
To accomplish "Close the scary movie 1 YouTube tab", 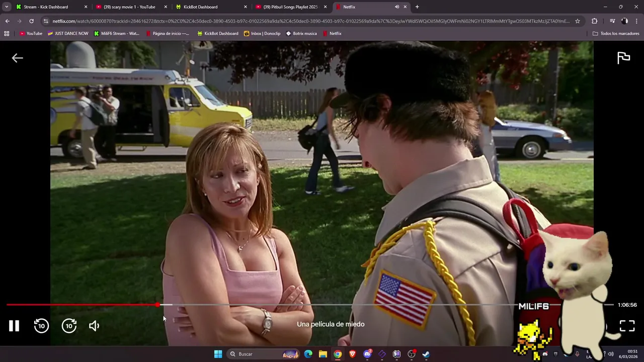I will point(166,7).
